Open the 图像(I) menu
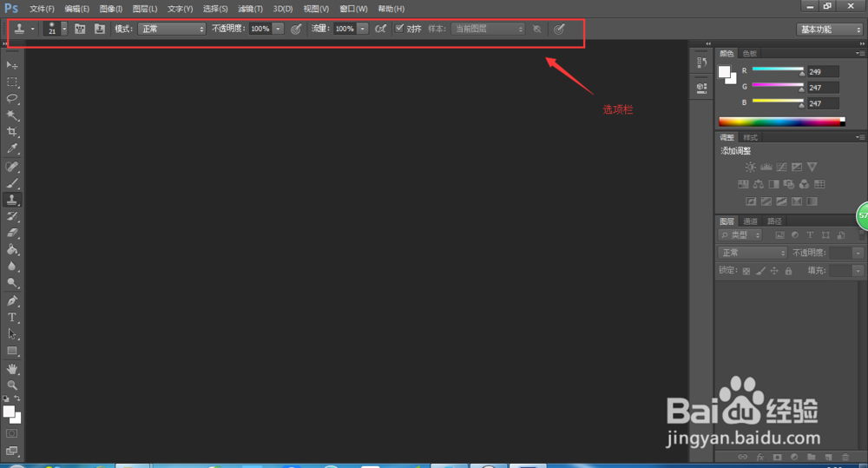Image resolution: width=868 pixels, height=468 pixels. 111,9
